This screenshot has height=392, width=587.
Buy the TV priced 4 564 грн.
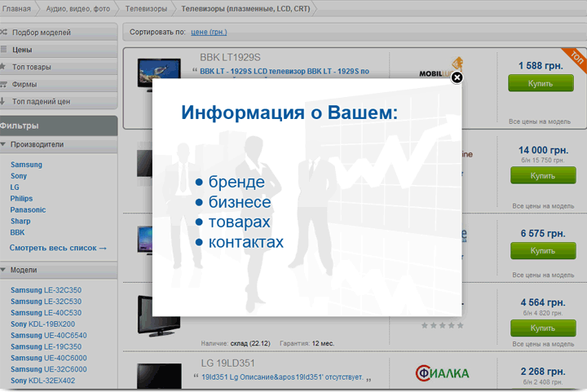(x=543, y=328)
